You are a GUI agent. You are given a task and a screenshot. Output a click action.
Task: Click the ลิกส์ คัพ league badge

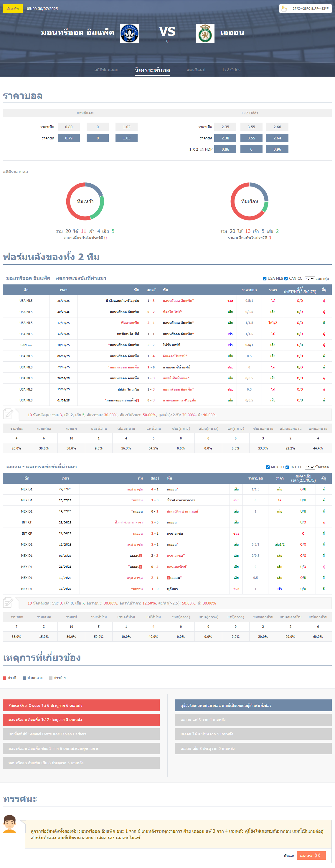(13, 9)
